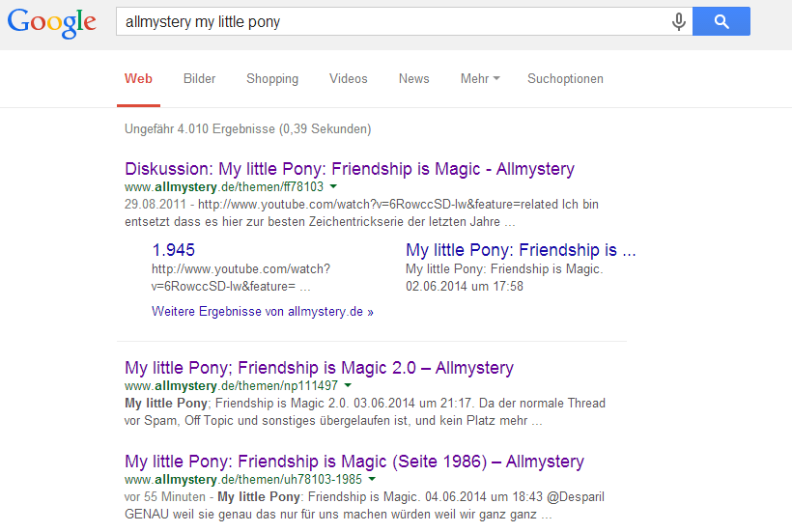The height and width of the screenshot is (532, 792).
Task: Click green URL www.allmystery.de/themen/ff78103
Action: 224,186
